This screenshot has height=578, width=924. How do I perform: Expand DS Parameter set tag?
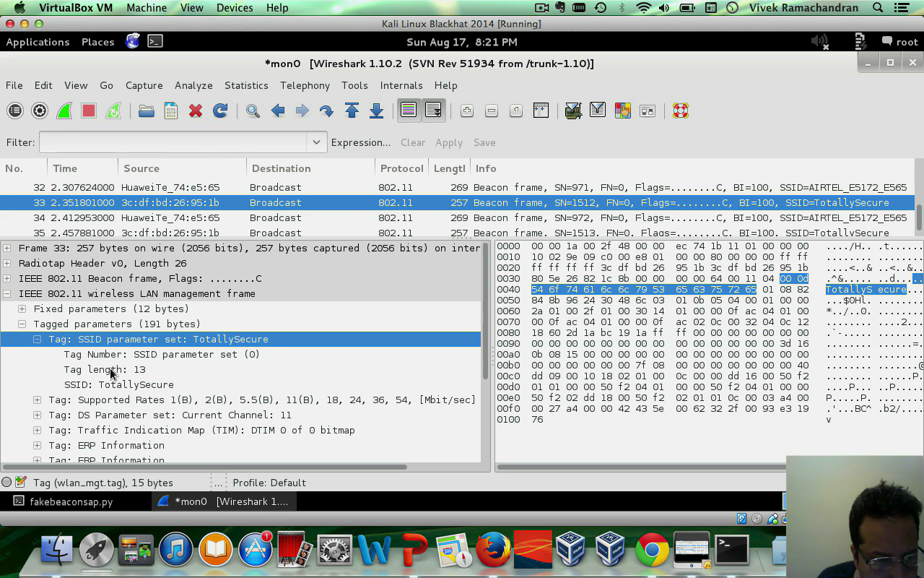pos(38,415)
